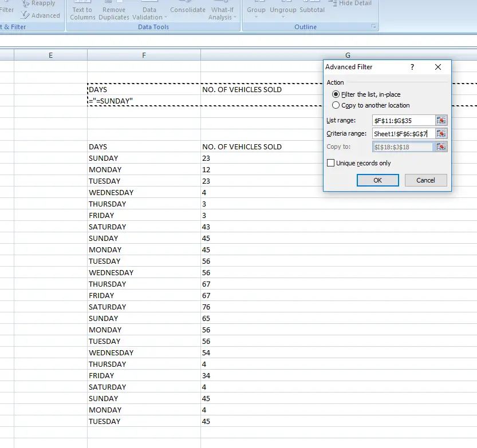The height and width of the screenshot is (448, 477).
Task: Select the FRIDAY cell beside value 34
Action: (144, 376)
